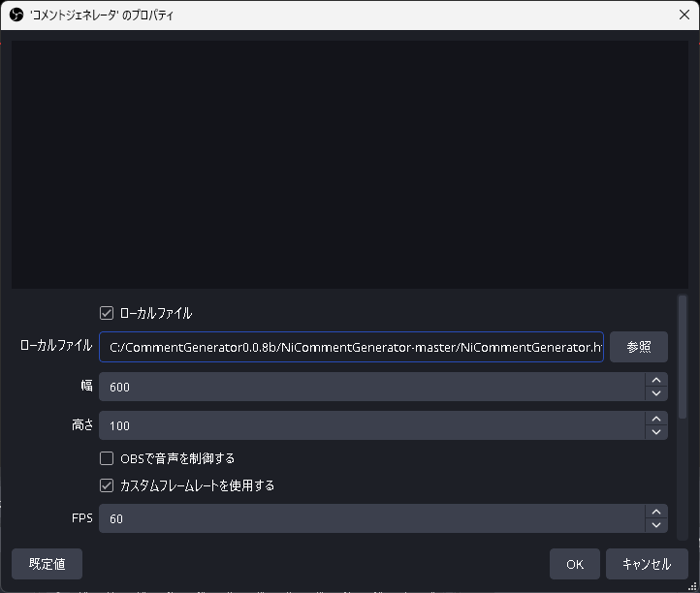Screen dimensions: 700x593
Task: Reset settings with 既定値 button
Action: click(x=47, y=564)
